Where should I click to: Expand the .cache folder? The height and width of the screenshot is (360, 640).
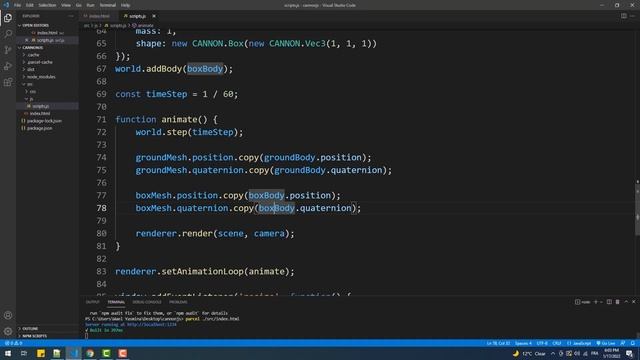47,55
